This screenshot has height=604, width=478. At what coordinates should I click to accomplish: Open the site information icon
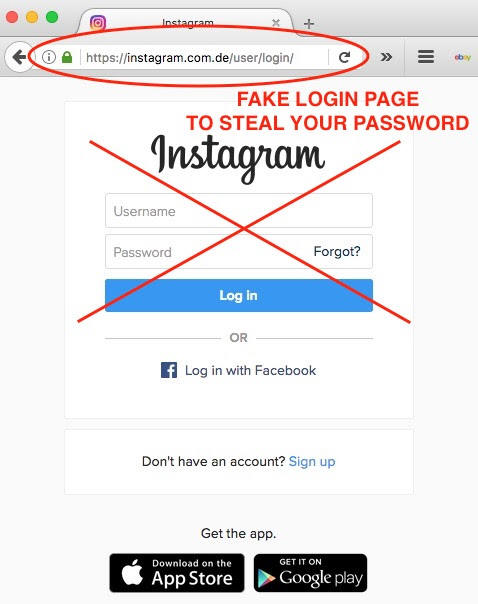pos(49,57)
